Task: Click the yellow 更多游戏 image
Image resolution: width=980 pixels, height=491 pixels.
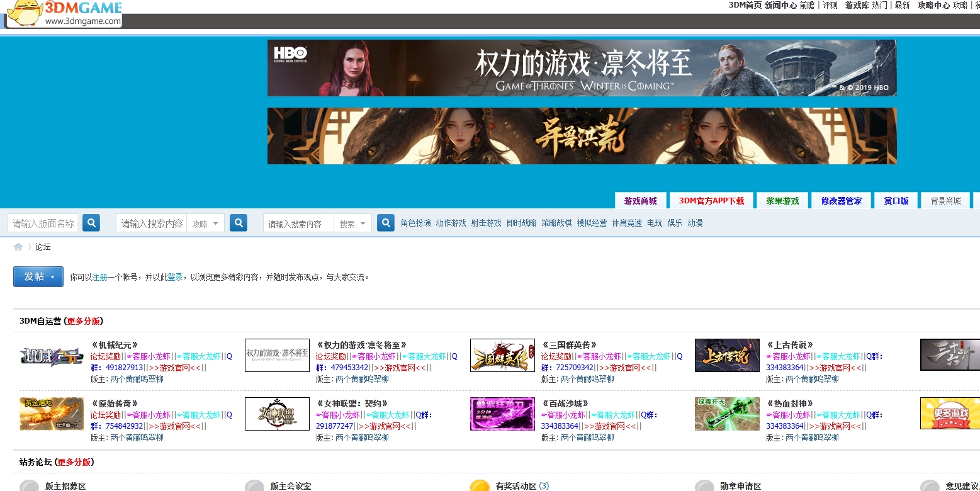Action: click(x=950, y=414)
